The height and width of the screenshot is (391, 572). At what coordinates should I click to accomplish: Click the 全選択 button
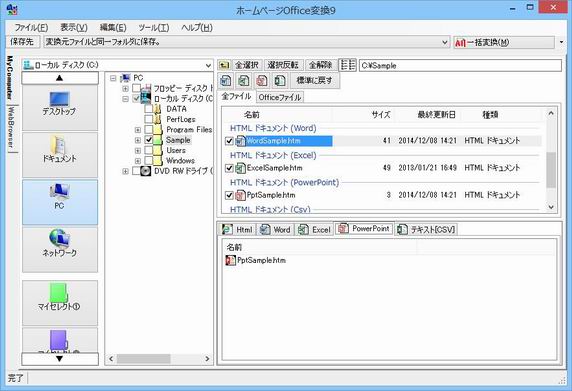pos(247,65)
